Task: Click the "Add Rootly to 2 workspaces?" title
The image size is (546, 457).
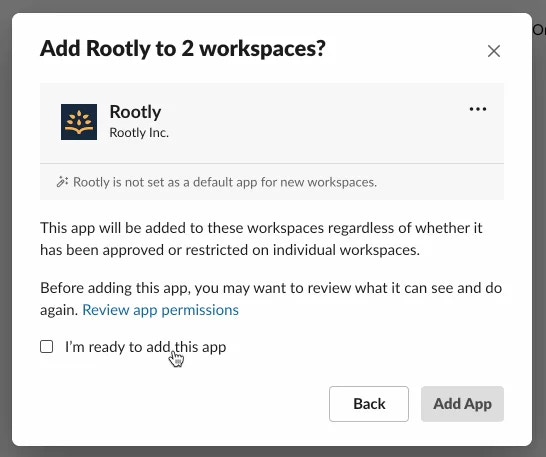Action: click(x=183, y=48)
